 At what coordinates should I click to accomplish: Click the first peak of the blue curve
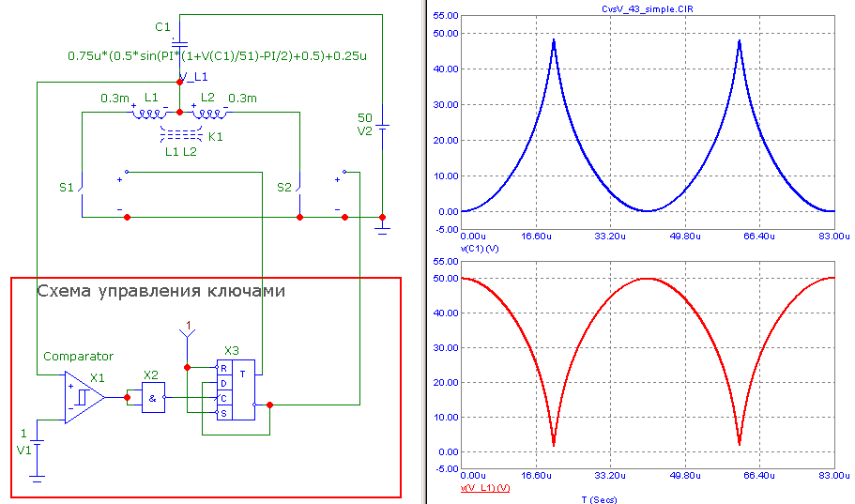(554, 40)
